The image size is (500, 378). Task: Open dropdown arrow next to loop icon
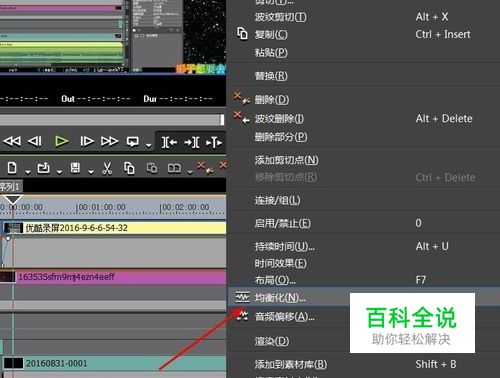pos(149,145)
